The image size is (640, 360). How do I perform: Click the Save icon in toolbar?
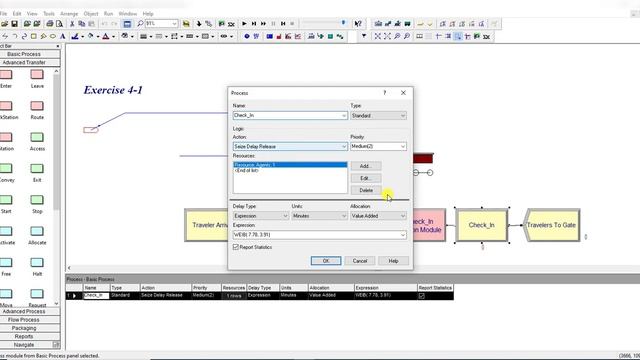[x=14, y=24]
